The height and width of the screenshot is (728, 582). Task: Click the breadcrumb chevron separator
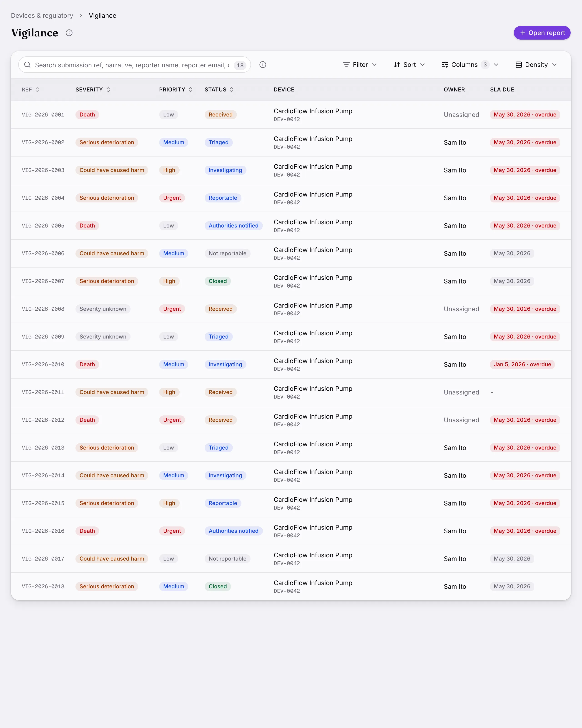(81, 15)
